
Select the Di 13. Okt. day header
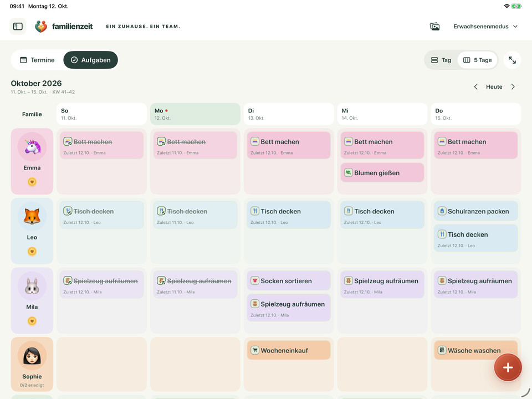[x=289, y=114]
